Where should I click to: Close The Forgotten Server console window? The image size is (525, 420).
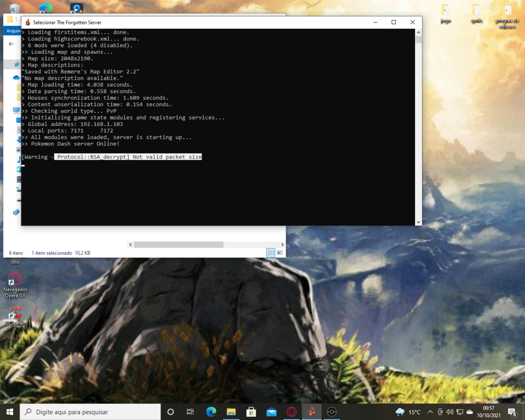tap(413, 22)
